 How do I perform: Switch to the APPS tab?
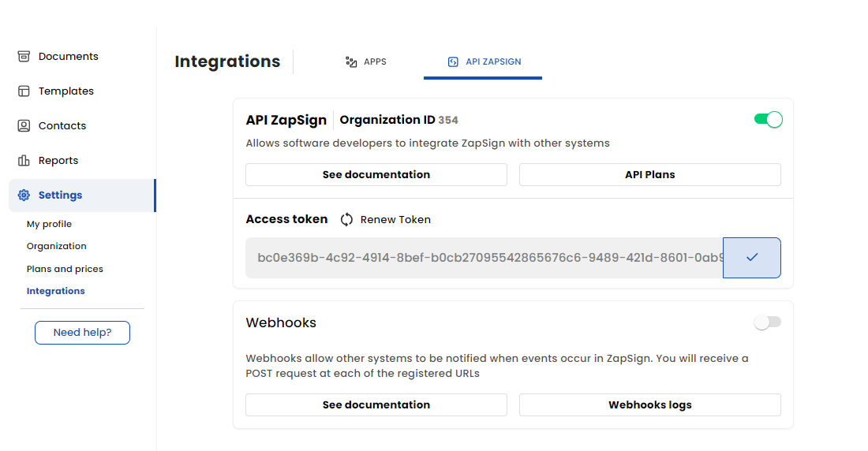click(366, 61)
